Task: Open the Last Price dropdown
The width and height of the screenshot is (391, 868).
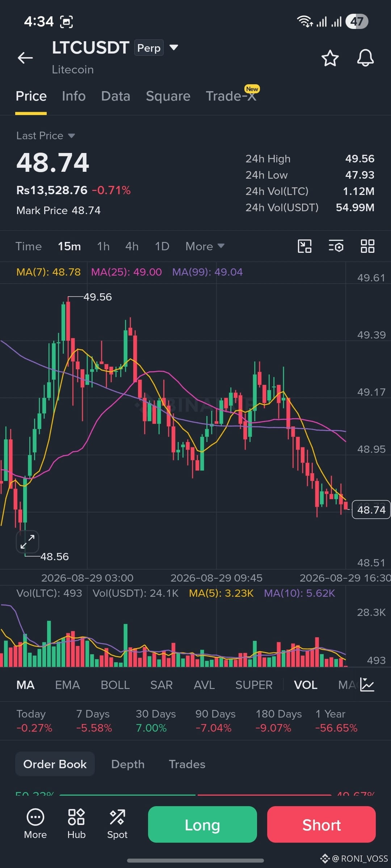Action: click(x=46, y=136)
